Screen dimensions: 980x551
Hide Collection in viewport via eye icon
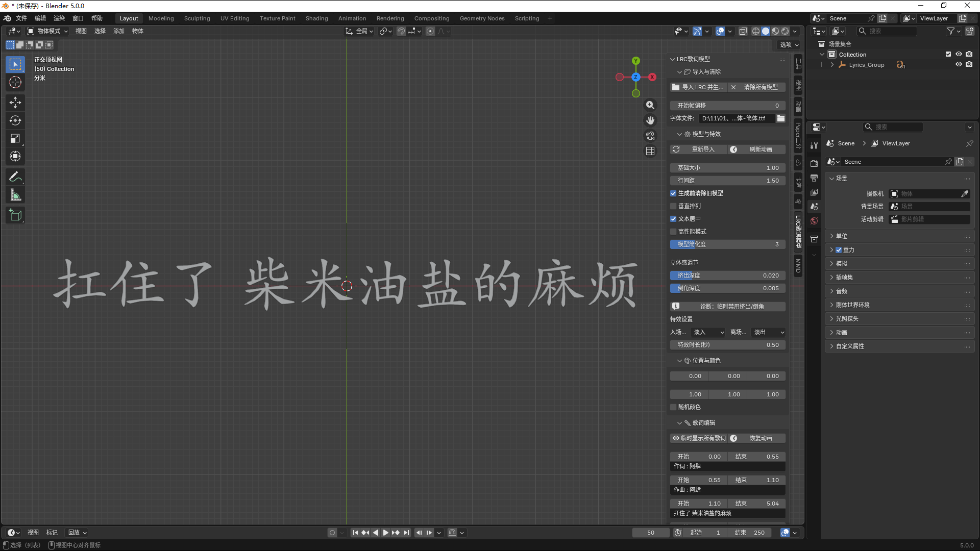(959, 55)
